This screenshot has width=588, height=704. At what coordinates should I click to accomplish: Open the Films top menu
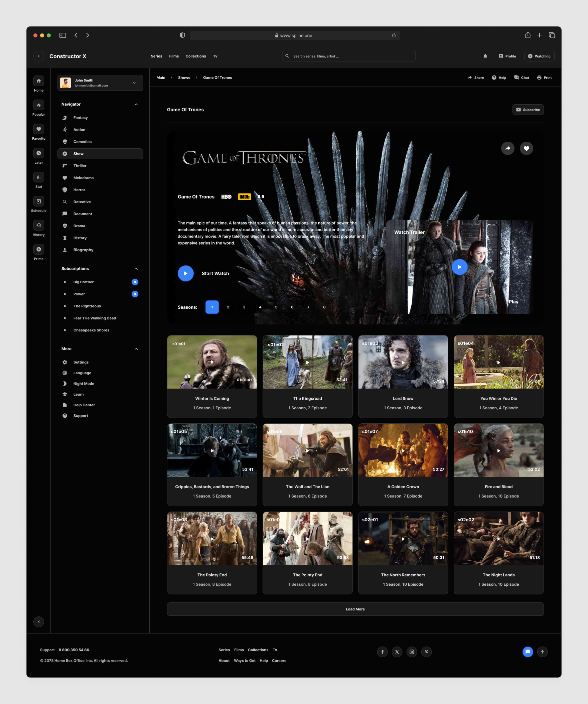click(x=174, y=56)
